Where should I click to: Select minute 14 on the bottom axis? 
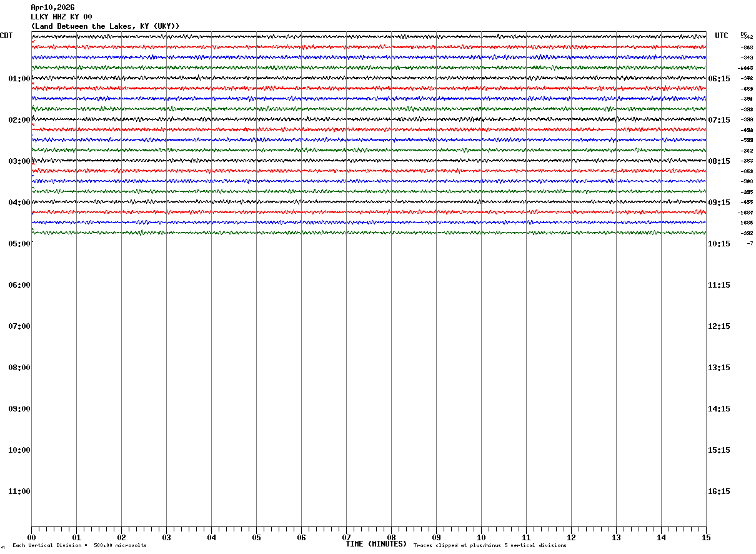[661, 538]
